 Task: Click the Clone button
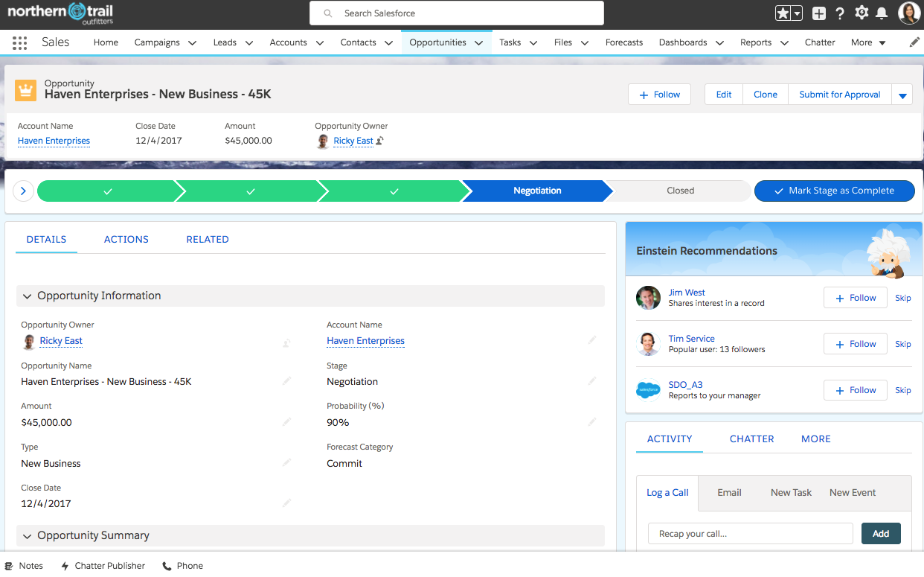(766, 95)
